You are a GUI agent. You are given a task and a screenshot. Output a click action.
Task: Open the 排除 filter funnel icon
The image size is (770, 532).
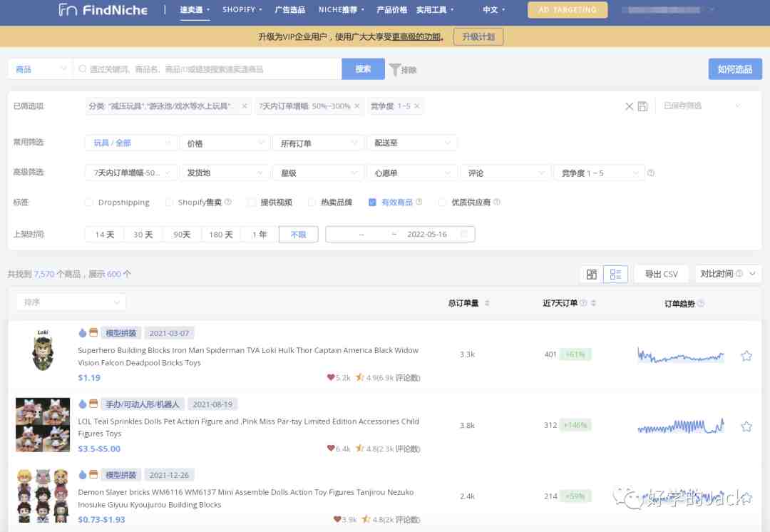(395, 69)
